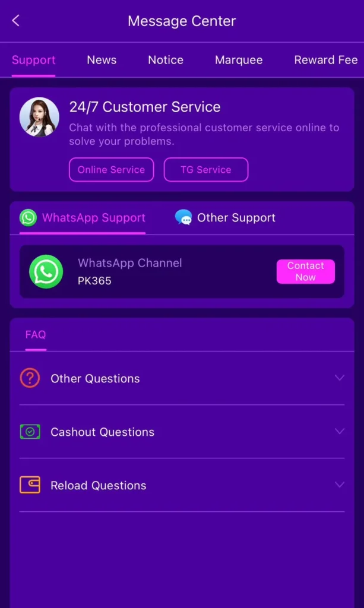The width and height of the screenshot is (364, 608).
Task: Select the FAQ section tab
Action: (36, 335)
